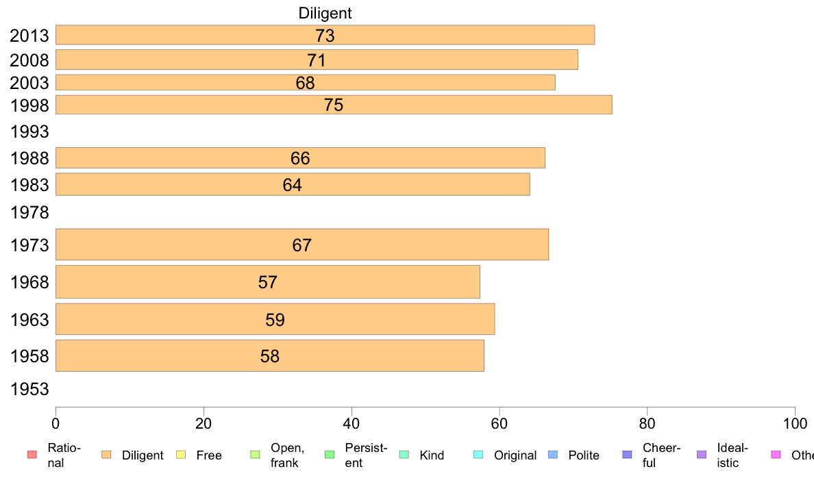Click the Diligent legend color swatch

coord(106,455)
